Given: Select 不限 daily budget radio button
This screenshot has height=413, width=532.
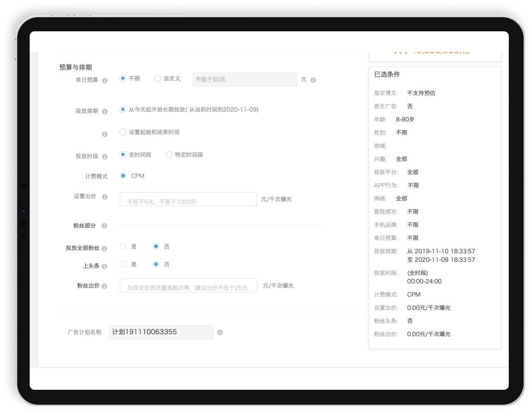Looking at the screenshot, I should (123, 79).
